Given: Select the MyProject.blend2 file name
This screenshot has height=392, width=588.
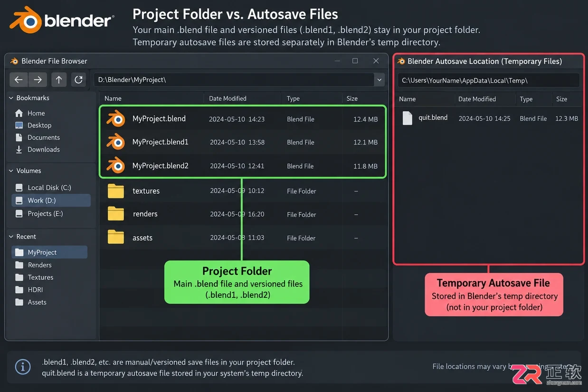Looking at the screenshot, I should (161, 165).
